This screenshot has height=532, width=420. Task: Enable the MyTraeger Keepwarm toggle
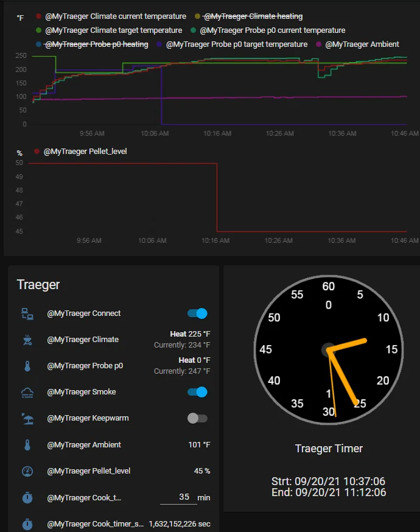pyautogui.click(x=197, y=418)
